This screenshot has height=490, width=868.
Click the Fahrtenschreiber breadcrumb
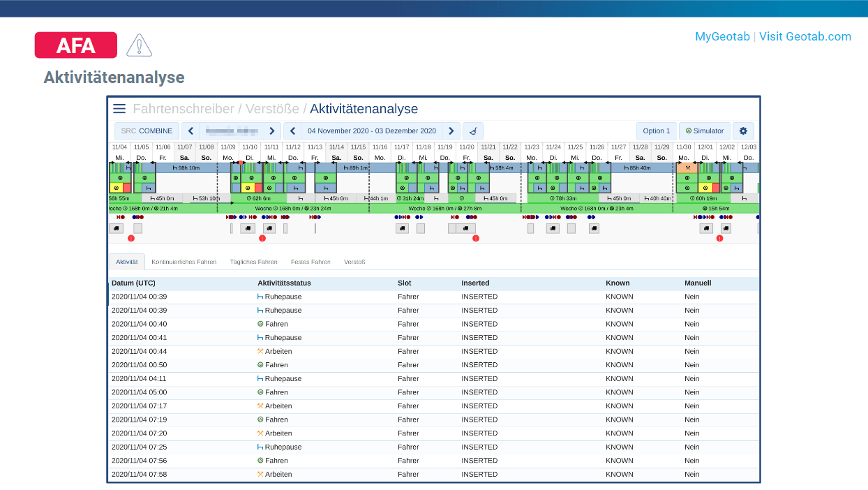pyautogui.click(x=184, y=109)
